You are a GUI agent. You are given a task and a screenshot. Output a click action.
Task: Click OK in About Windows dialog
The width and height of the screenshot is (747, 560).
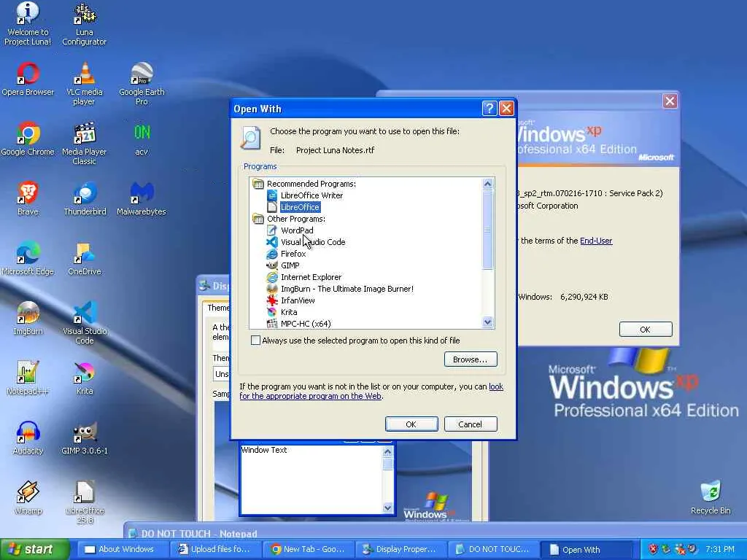point(645,330)
